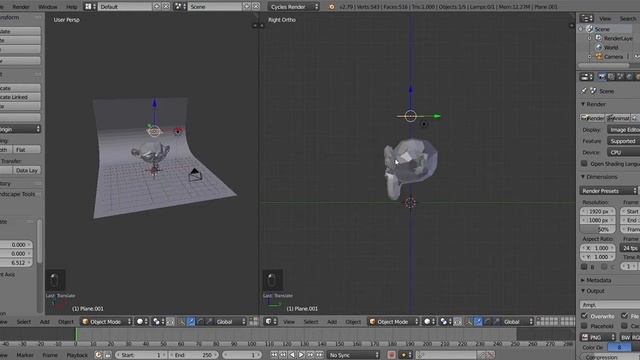640x360 pixels.
Task: Toggle 3D manipulator icon in left viewport header
Action: [x=181, y=322]
